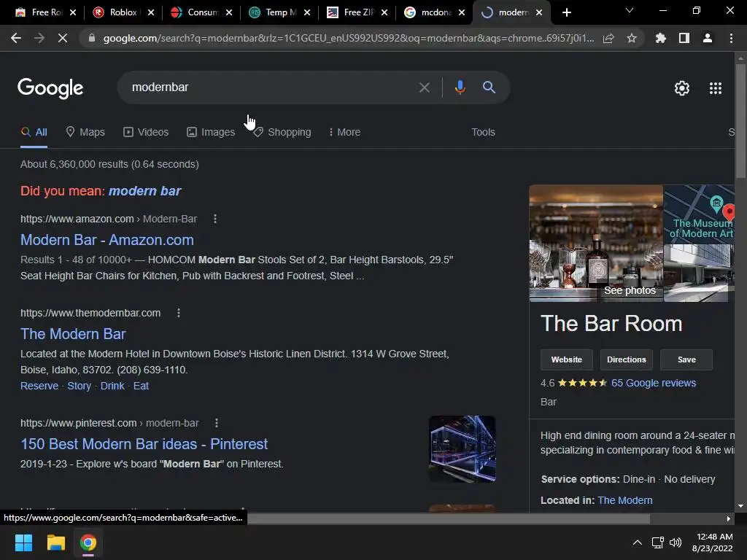Open network status tray icon

point(658,542)
